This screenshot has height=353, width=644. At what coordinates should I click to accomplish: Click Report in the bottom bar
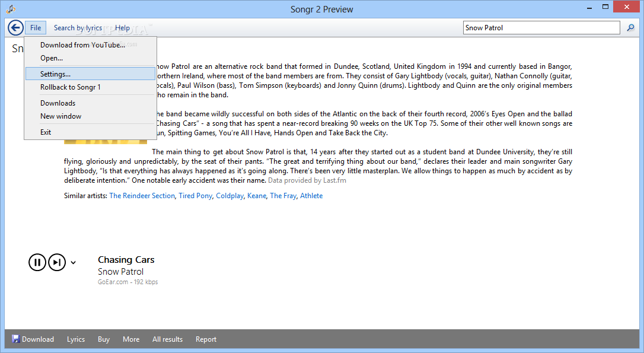[x=206, y=339]
